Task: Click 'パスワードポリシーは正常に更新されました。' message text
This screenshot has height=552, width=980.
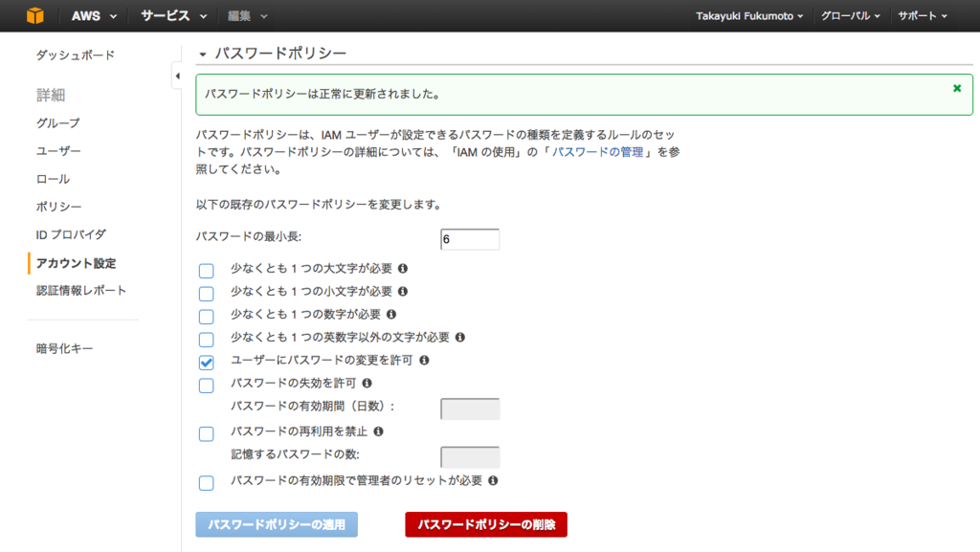Action: pyautogui.click(x=323, y=95)
